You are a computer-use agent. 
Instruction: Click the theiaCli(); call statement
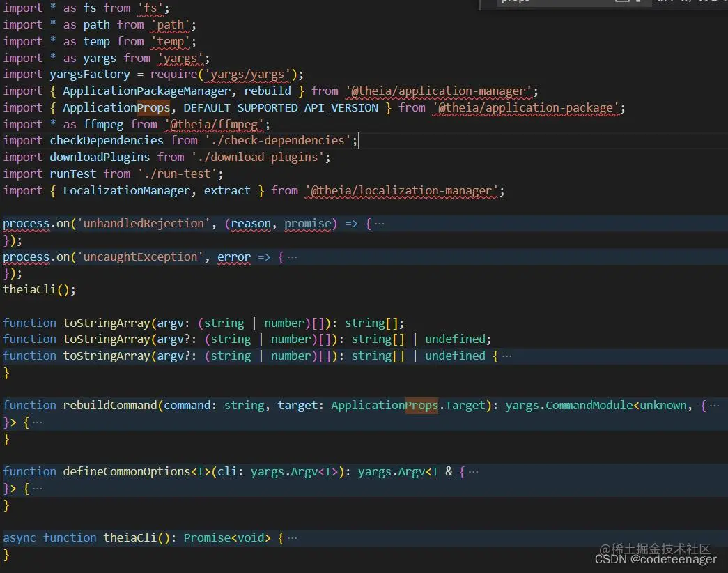[40, 289]
